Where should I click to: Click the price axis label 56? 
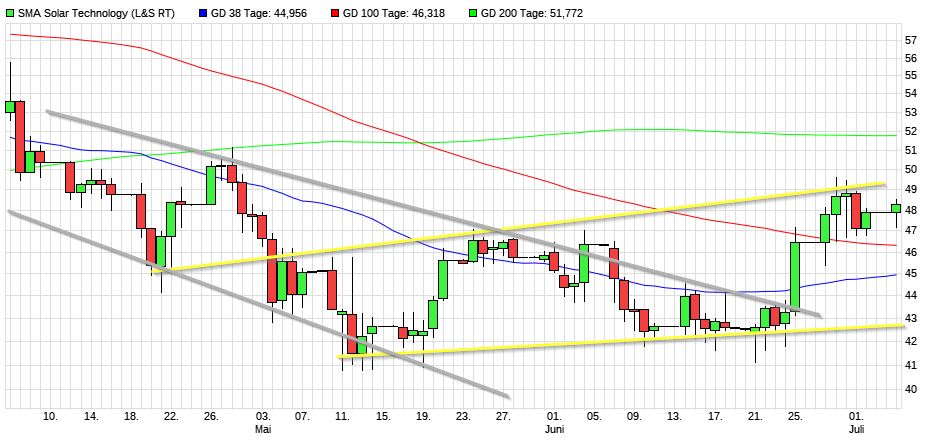pos(912,58)
